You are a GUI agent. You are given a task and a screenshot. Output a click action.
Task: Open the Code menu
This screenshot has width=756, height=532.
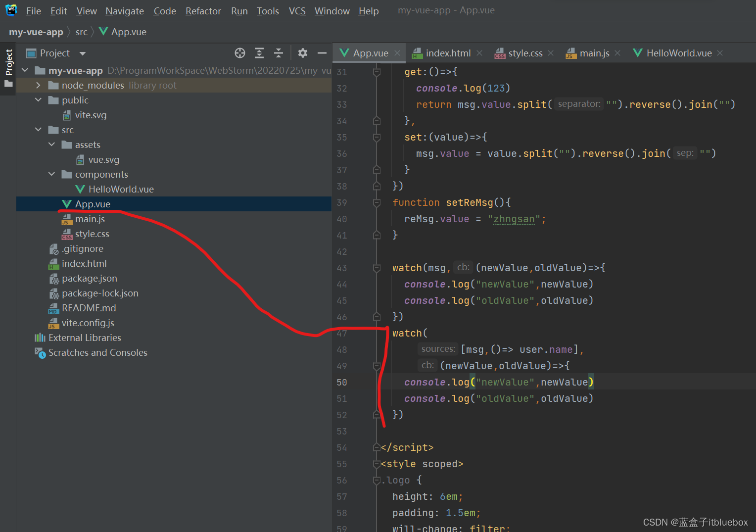click(165, 11)
